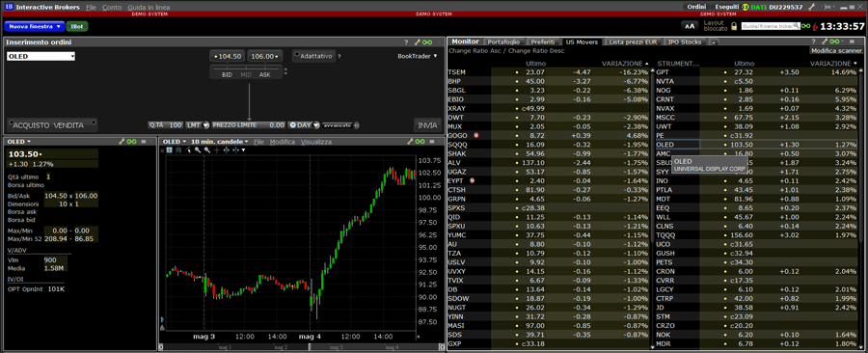
Task: Toggle the Adattativo order option
Action: point(313,56)
